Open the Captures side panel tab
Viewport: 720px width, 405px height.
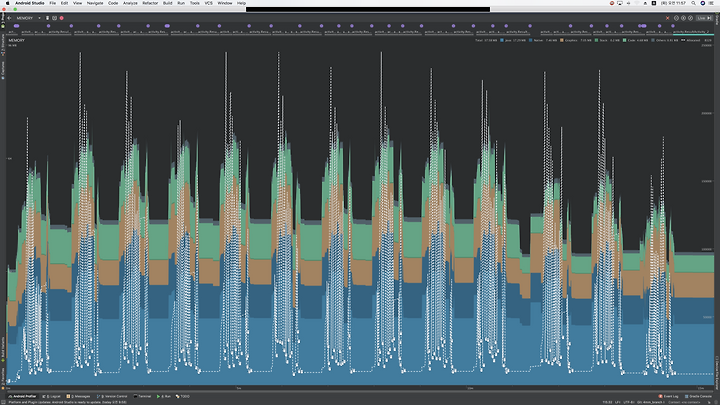[2, 70]
